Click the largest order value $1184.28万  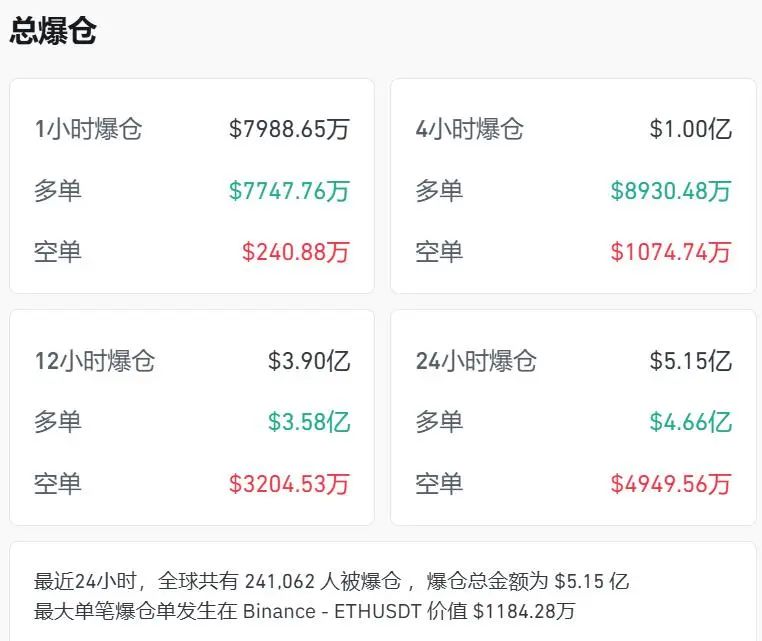pyautogui.click(x=524, y=611)
